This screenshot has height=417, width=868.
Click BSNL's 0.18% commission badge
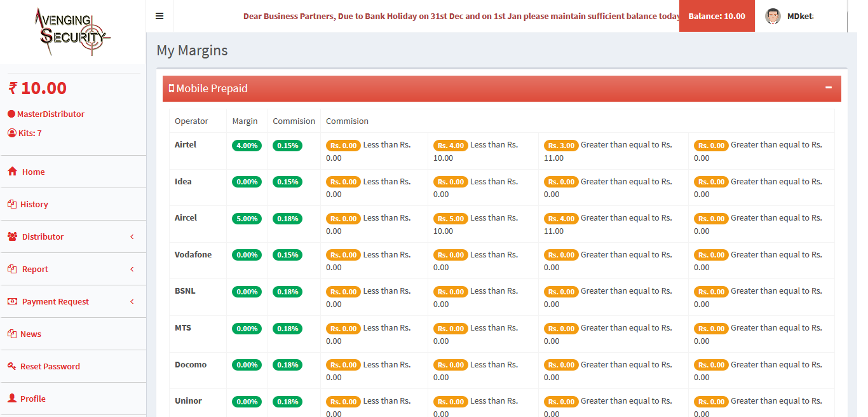click(287, 292)
